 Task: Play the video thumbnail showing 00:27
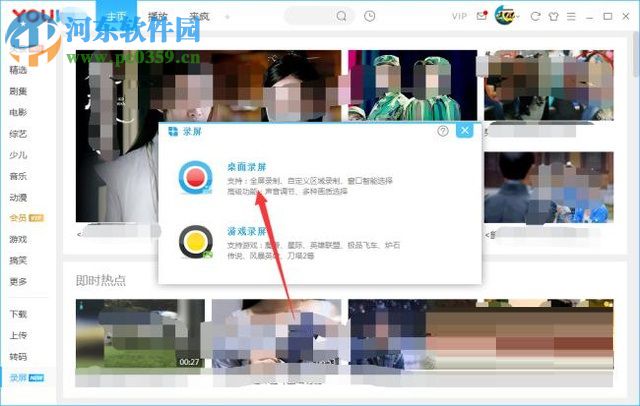(140, 334)
